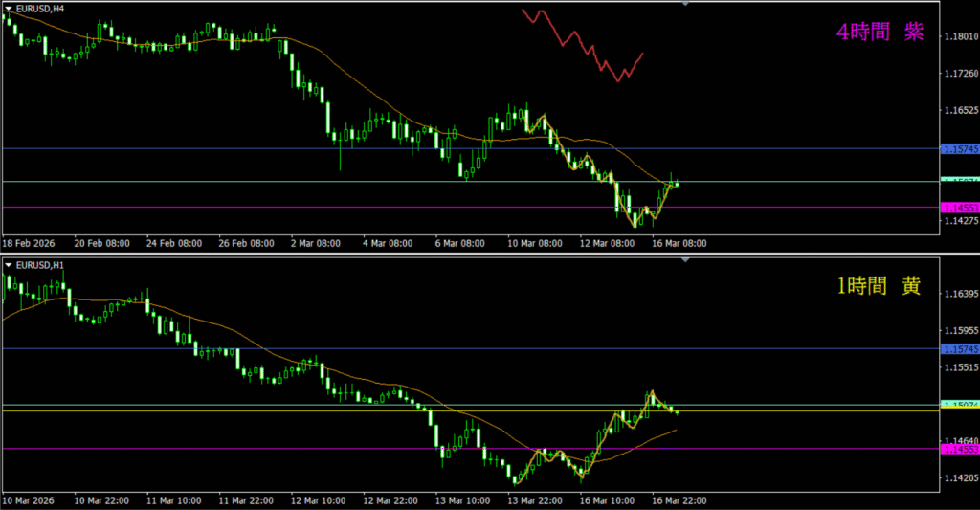Click the 2 Mar 08:00 label on H4 axis
The height and width of the screenshot is (510, 980).
tap(316, 244)
